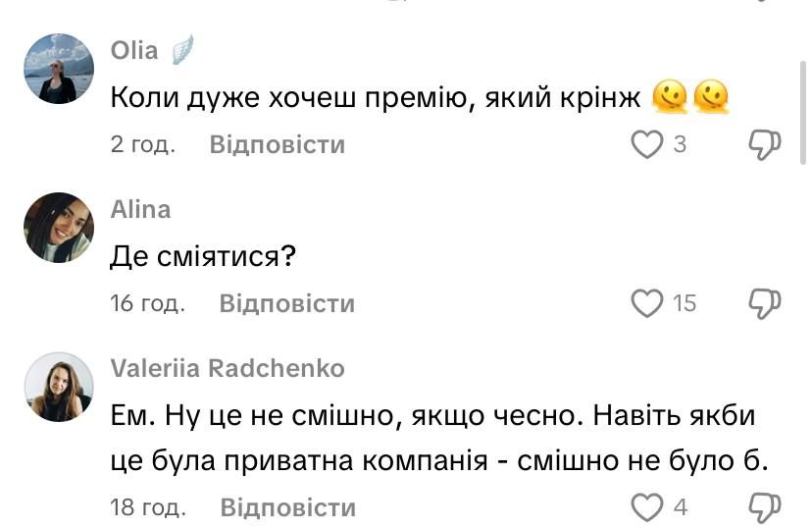Reply to Valeriia Radchenko's comment
This screenshot has width=812, height=527.
287,508
